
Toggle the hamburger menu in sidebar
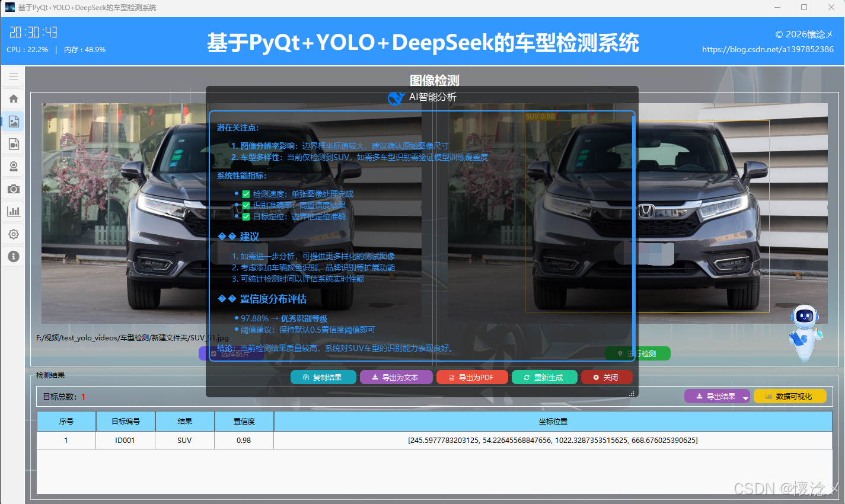point(14,76)
